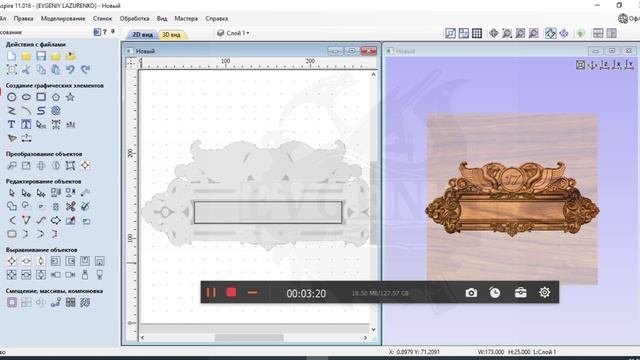This screenshot has height=360, width=640.
Task: Take a screenshot with the camera icon
Action: pyautogui.click(x=471, y=293)
